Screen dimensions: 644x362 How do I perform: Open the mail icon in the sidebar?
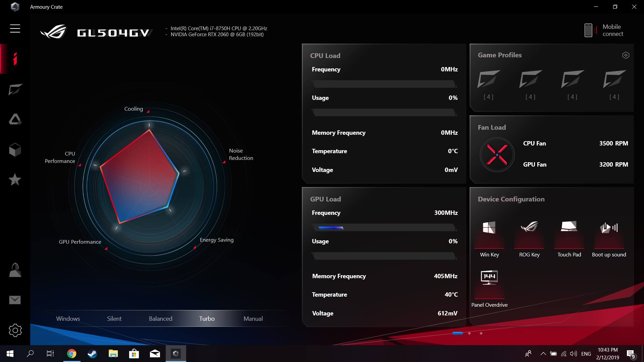tap(15, 300)
